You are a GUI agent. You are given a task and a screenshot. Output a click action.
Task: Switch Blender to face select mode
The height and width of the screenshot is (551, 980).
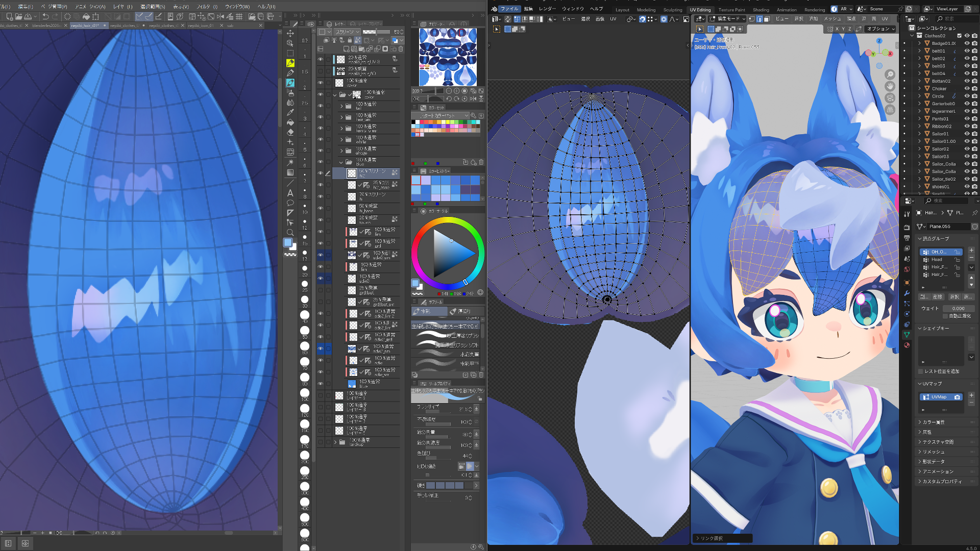pos(767,19)
